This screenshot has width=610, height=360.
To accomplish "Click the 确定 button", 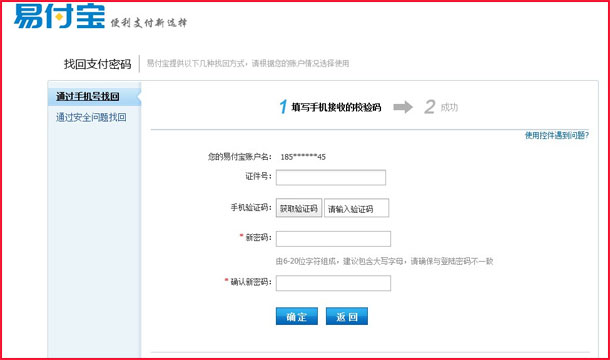I will (x=297, y=316).
